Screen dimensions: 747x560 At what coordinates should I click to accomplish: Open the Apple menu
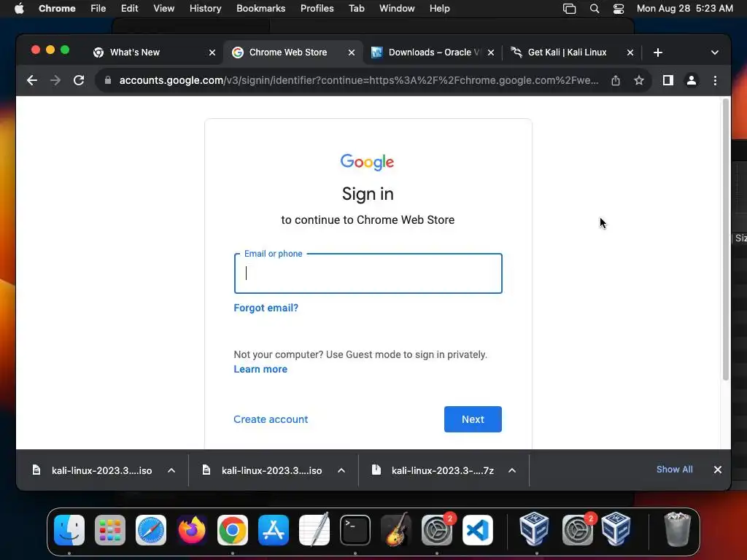coord(19,9)
